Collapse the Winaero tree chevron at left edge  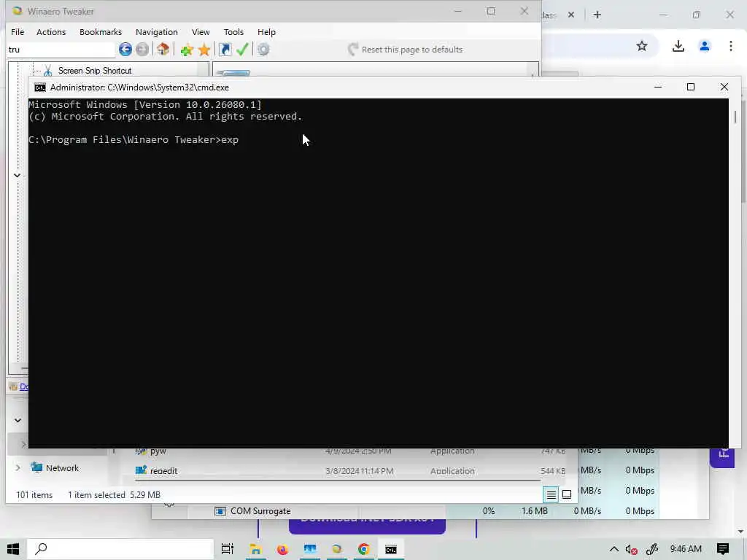click(17, 175)
